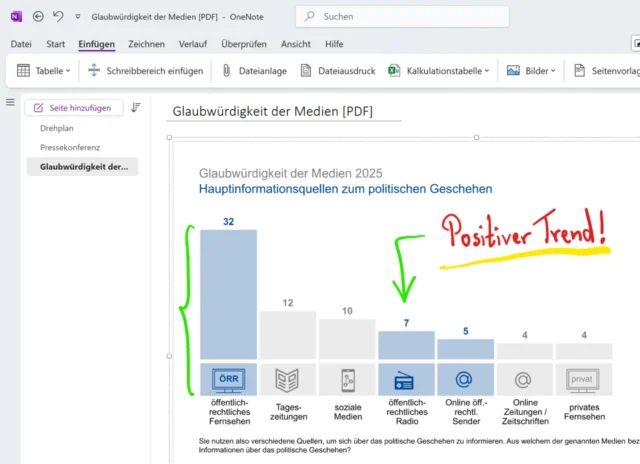Select the Glaubwürdigkeit der... page entry

(x=82, y=167)
